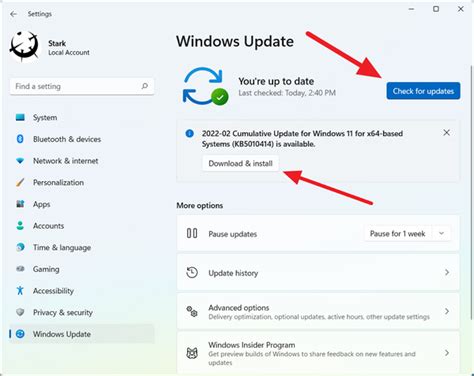
Task: Open Accounts settings page
Action: click(x=82, y=226)
